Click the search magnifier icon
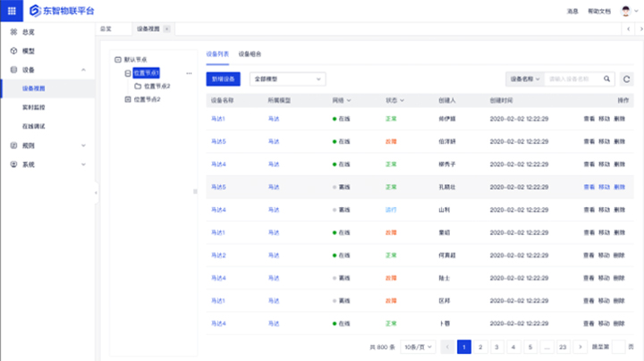Image resolution: width=644 pixels, height=361 pixels. click(608, 79)
